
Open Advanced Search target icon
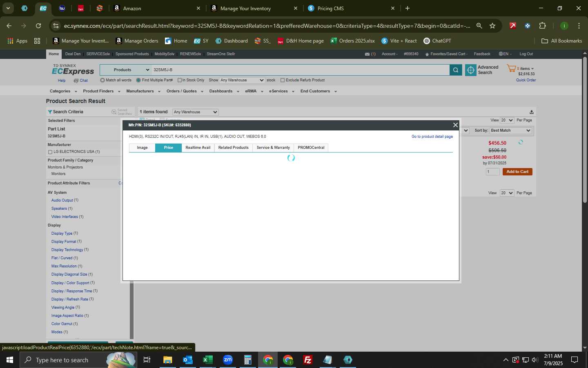click(x=471, y=70)
